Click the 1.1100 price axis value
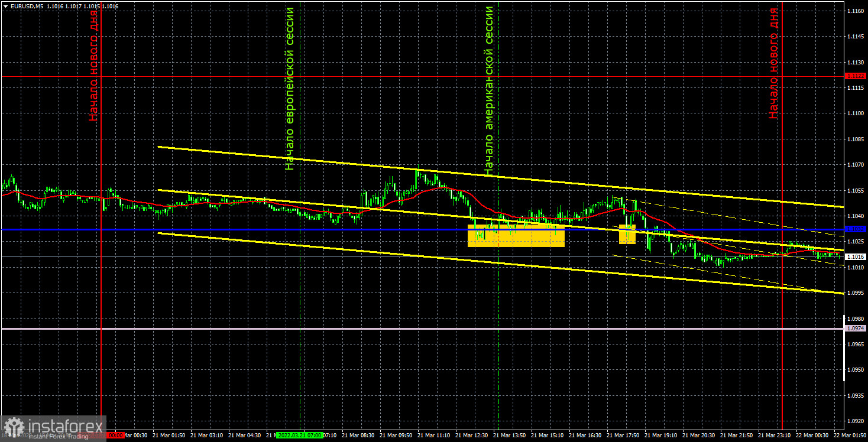Viewport: 868px width, 442px height. tap(856, 113)
